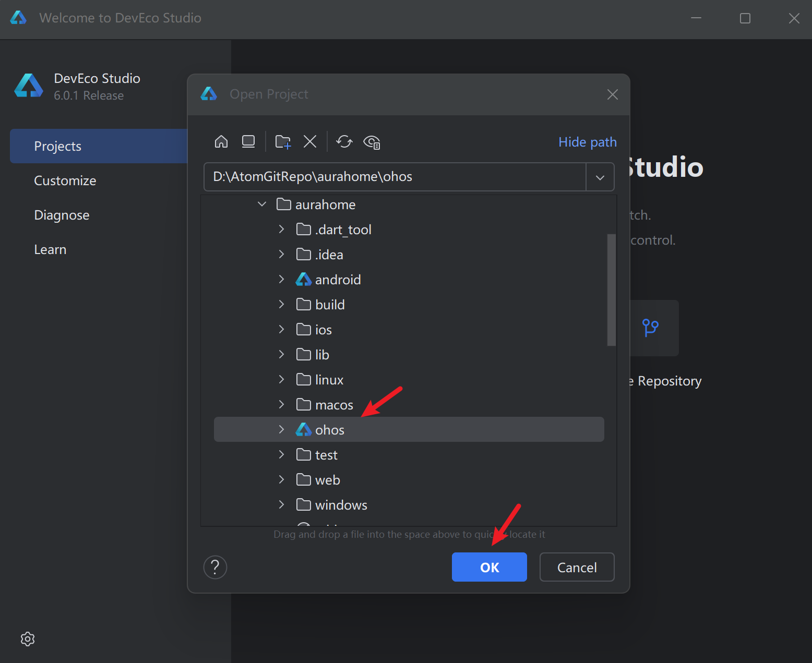Select the 'windows' tree row text

(x=341, y=505)
